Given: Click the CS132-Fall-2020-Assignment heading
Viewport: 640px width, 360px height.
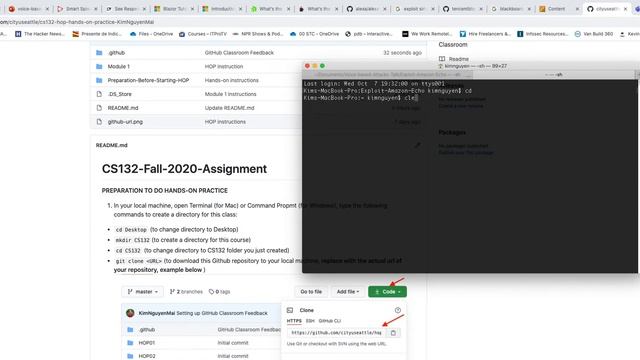Looking at the screenshot, I should click(184, 169).
